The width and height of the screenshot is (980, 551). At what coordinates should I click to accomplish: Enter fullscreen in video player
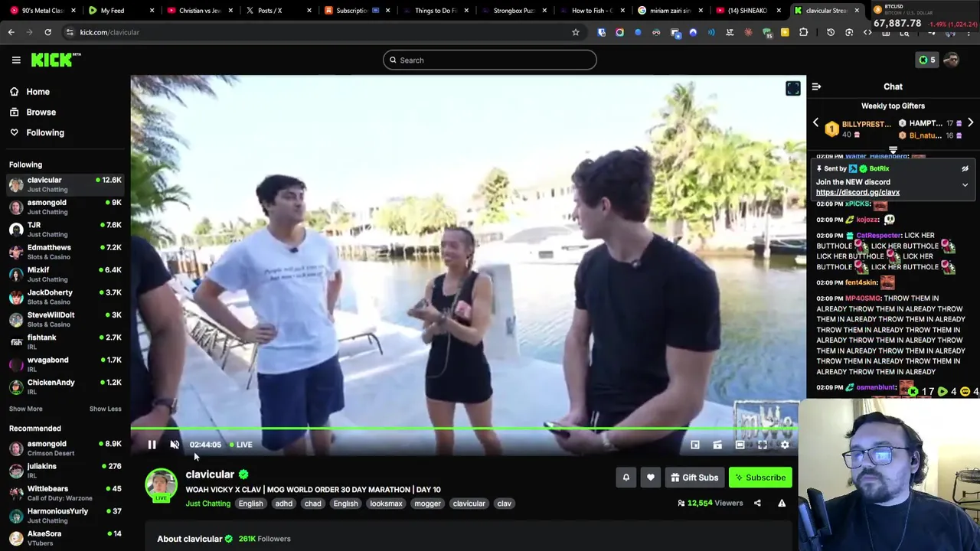click(762, 445)
